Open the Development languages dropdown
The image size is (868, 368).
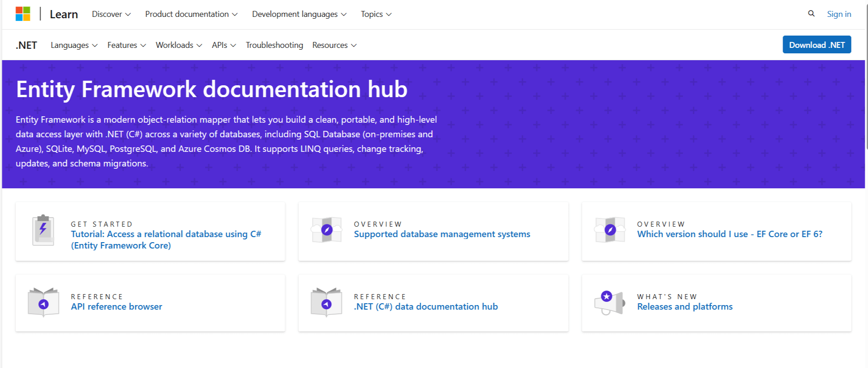point(299,14)
